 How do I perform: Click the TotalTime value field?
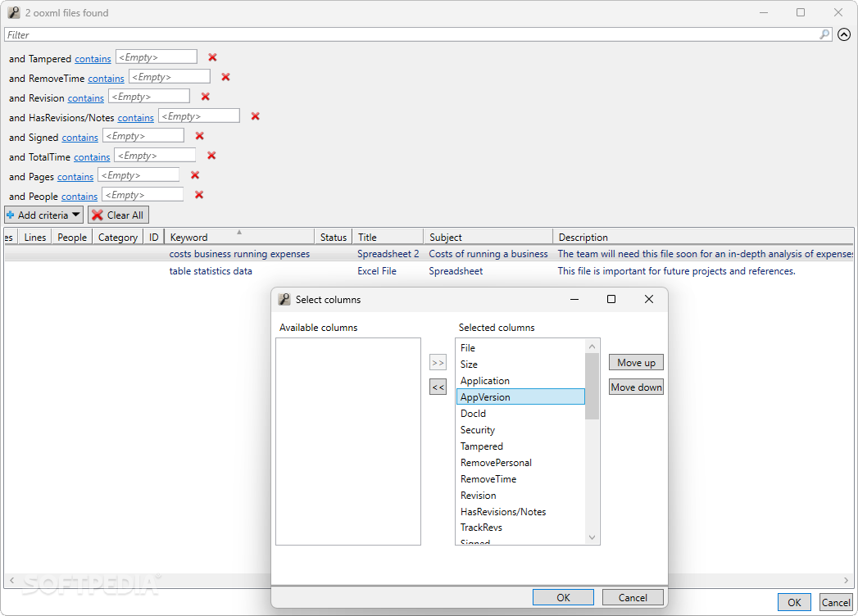[x=155, y=156]
